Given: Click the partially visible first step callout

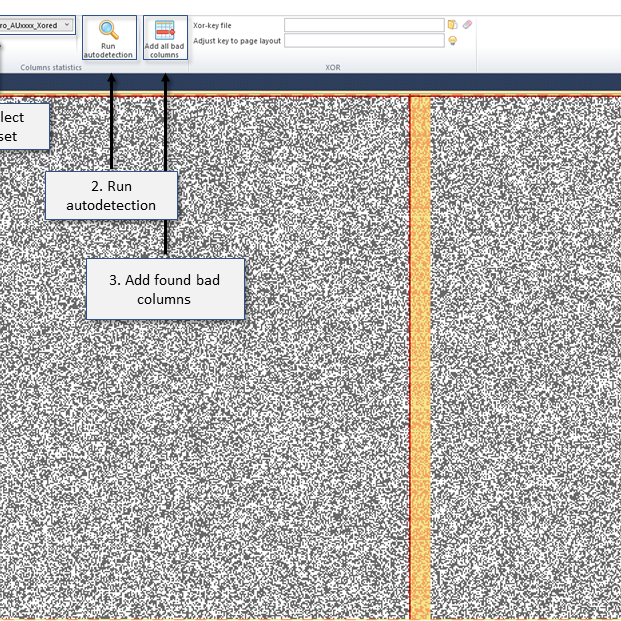Looking at the screenshot, I should point(23,126).
